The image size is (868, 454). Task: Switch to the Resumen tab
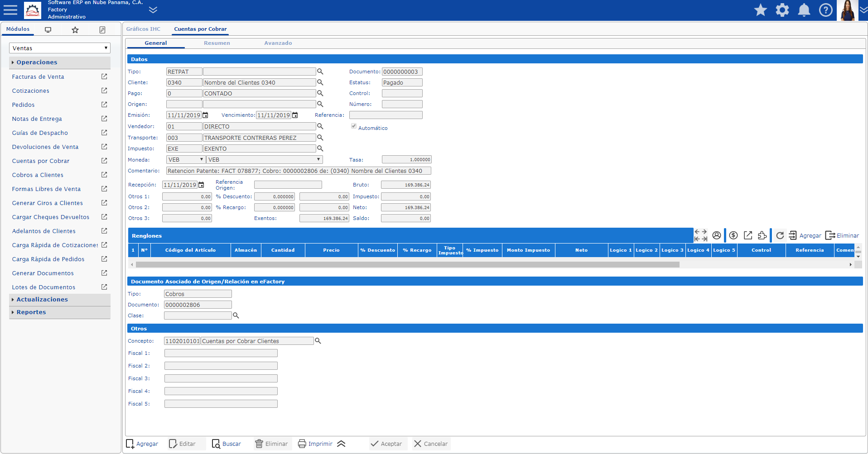point(217,43)
